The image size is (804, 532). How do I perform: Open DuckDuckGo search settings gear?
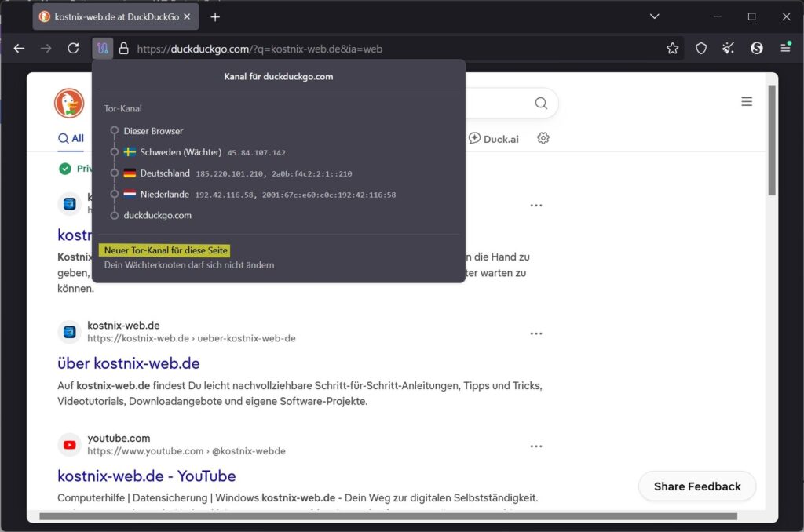[x=543, y=138]
